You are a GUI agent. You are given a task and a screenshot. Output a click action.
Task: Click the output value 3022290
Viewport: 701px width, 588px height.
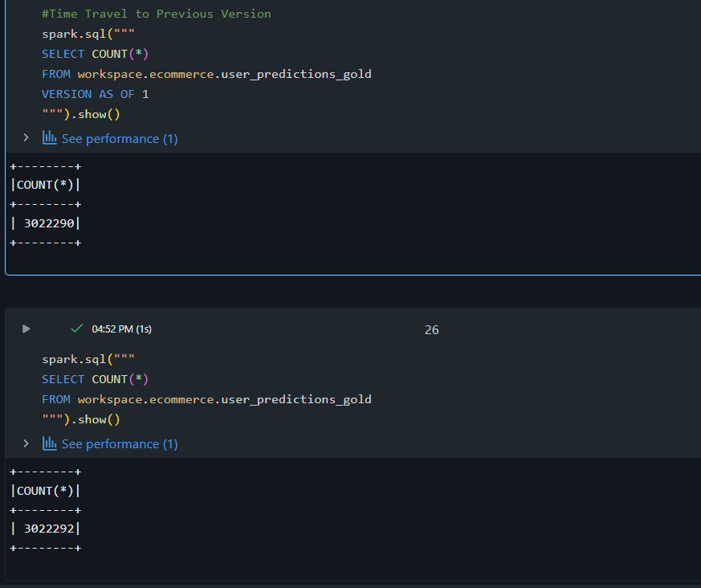click(x=49, y=223)
